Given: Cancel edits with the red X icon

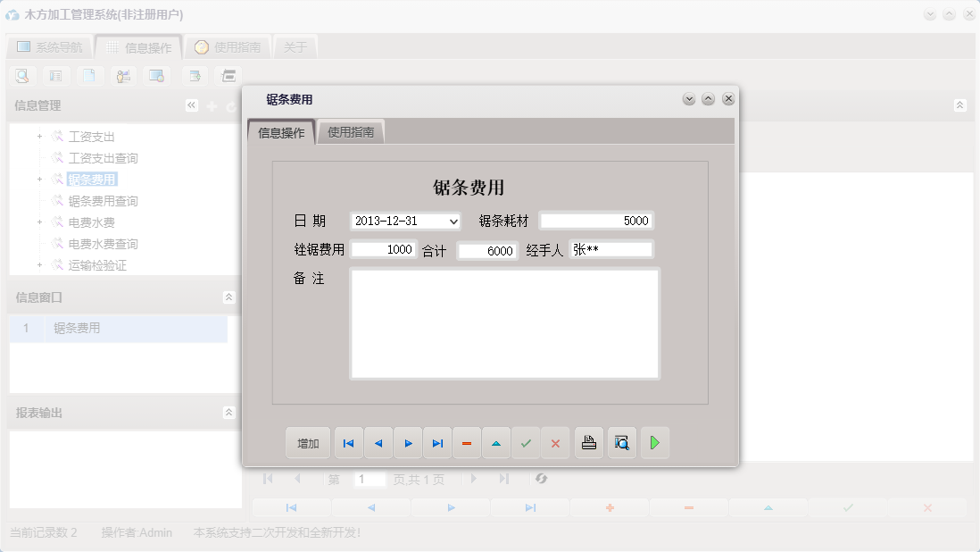Looking at the screenshot, I should (x=555, y=442).
